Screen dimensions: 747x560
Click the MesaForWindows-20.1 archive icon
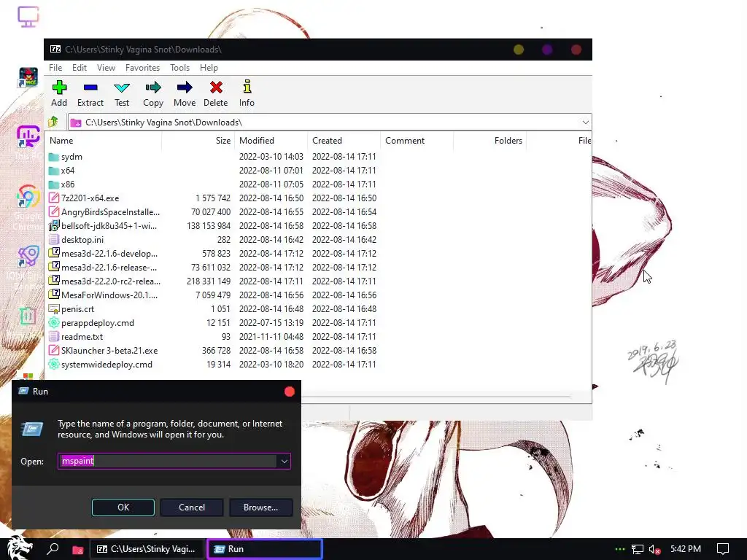(54, 295)
